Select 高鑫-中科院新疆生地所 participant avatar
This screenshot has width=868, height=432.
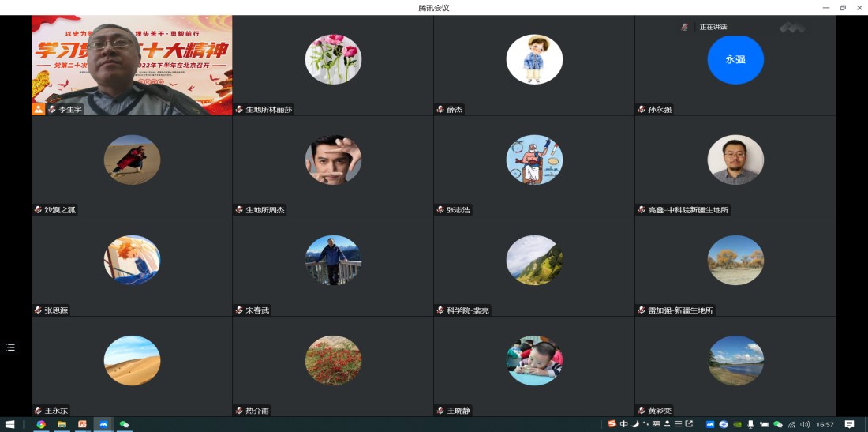(735, 160)
